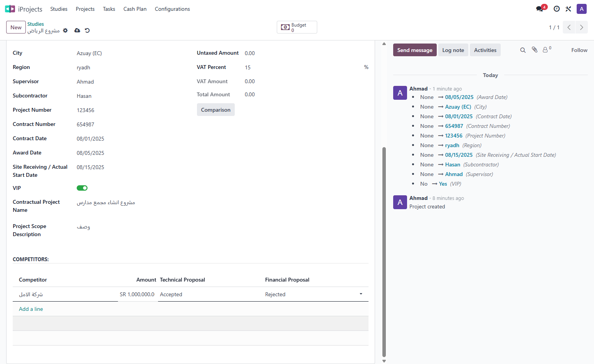Click log value Azuay (EC) (City)
Viewport: 594px width, 364px height.
click(458, 107)
